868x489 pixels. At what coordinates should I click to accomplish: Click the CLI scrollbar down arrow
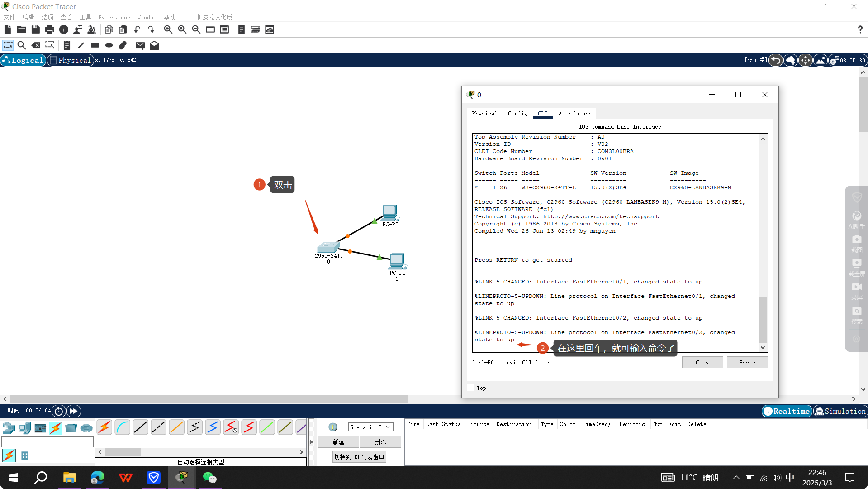coord(763,348)
